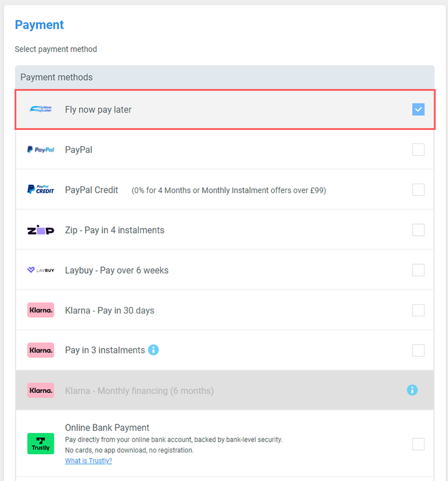Tick the PayPal checkbox
This screenshot has height=481, width=448.
tap(418, 150)
